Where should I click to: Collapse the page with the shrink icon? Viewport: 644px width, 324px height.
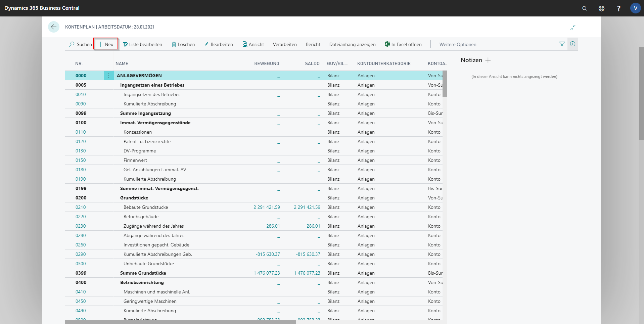[x=573, y=27]
